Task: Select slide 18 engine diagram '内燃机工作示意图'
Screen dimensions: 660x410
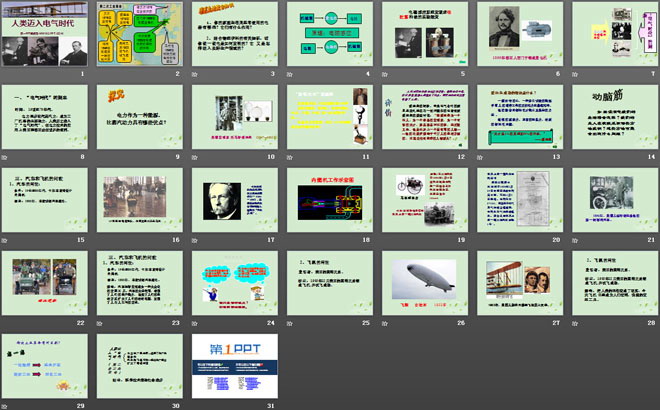Action: [x=330, y=200]
